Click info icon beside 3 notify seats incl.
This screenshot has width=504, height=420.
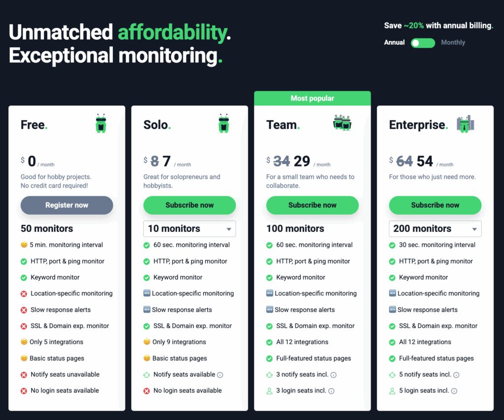[x=334, y=375]
